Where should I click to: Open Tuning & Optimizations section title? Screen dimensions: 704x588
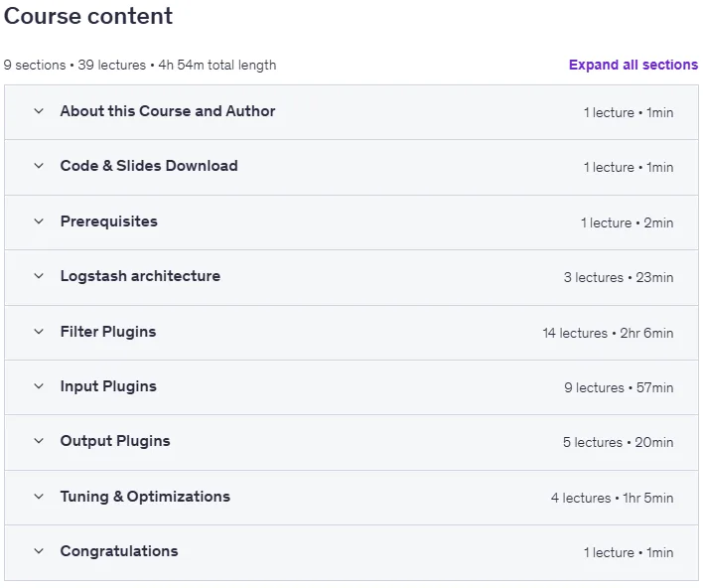coord(145,497)
